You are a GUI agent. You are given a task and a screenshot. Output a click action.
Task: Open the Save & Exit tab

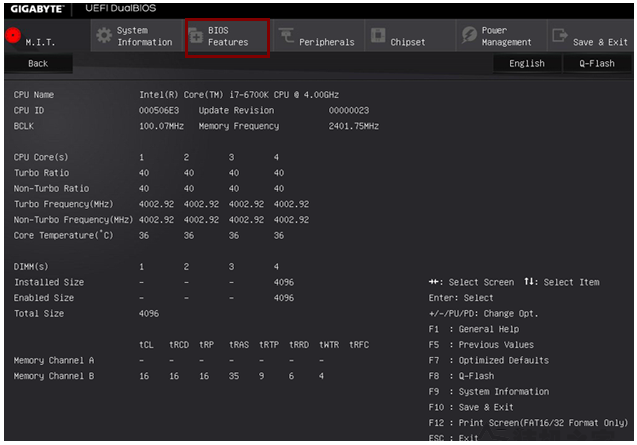tap(590, 36)
